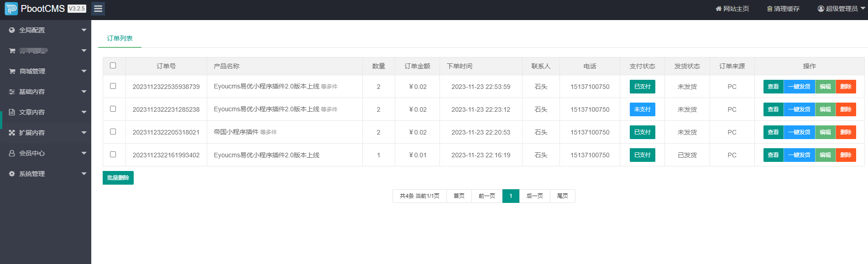Click the sliders icon beside 基础内容
This screenshot has height=264, width=868.
[x=12, y=92]
